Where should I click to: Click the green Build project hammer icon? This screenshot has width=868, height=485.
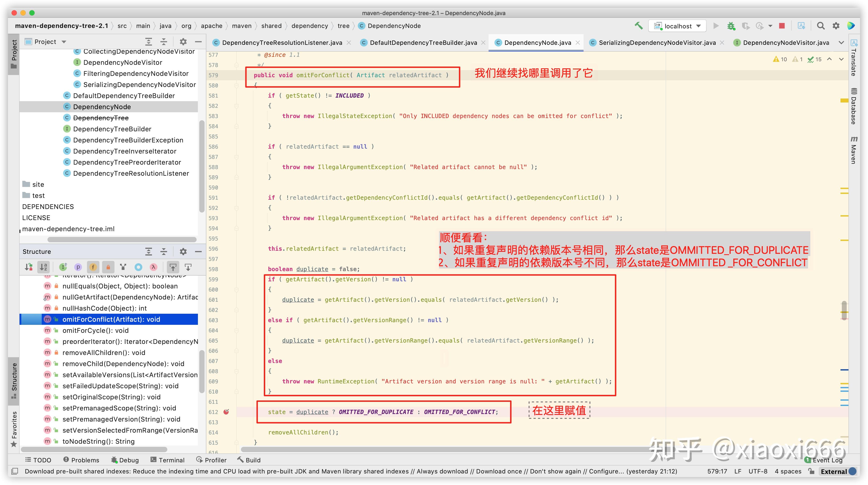coord(639,26)
